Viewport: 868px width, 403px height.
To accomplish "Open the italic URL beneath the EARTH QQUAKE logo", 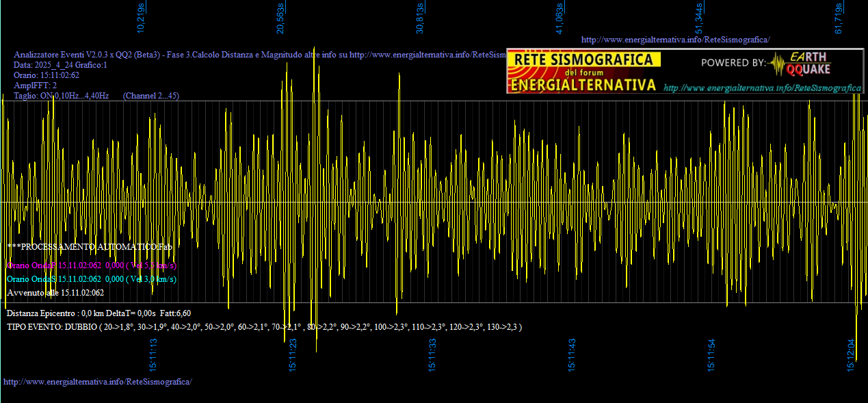I will [x=762, y=88].
